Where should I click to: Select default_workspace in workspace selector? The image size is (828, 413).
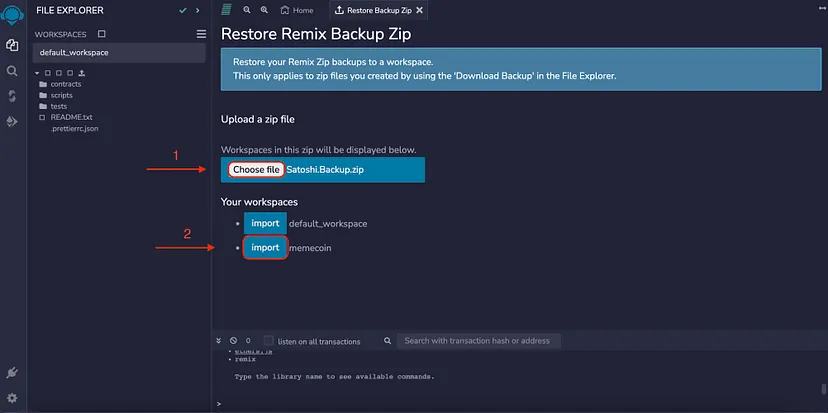point(119,53)
